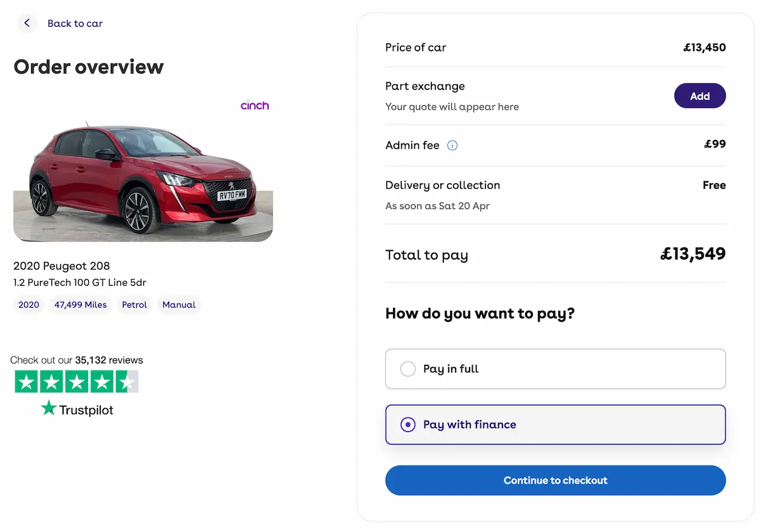Select the Pay with finance radio button
The image size is (773, 532).
point(408,425)
